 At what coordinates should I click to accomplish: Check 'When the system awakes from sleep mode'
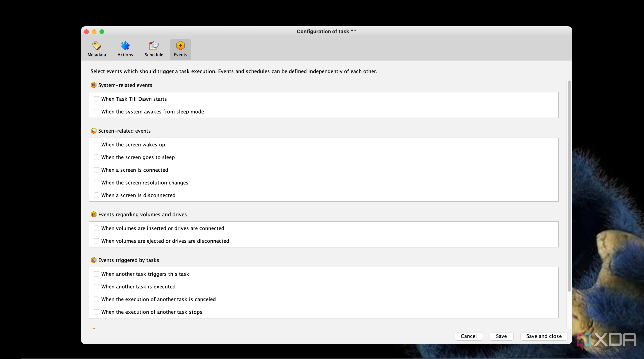[96, 112]
